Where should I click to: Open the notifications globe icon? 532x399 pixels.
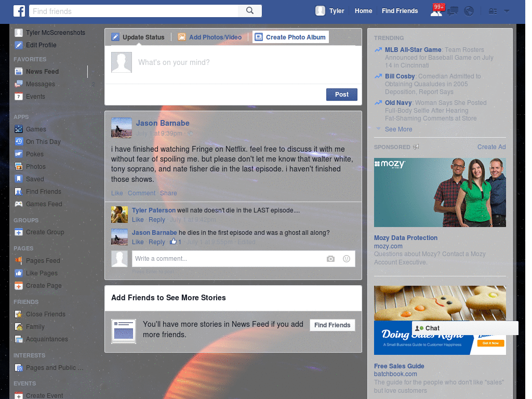coord(469,11)
